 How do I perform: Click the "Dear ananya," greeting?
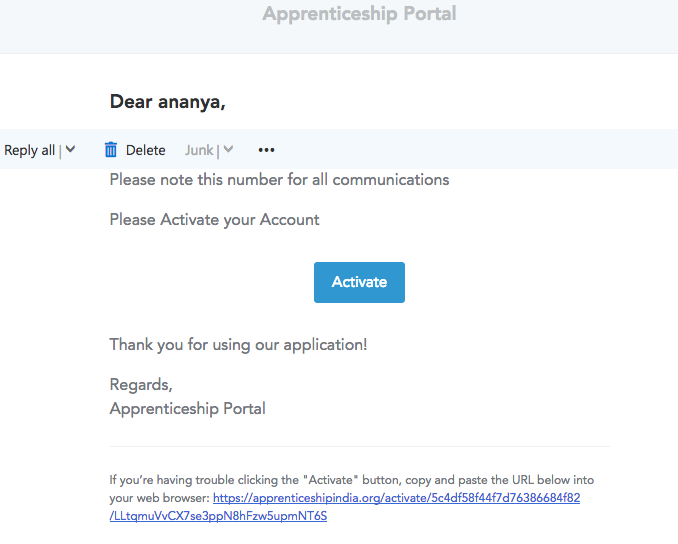167,101
